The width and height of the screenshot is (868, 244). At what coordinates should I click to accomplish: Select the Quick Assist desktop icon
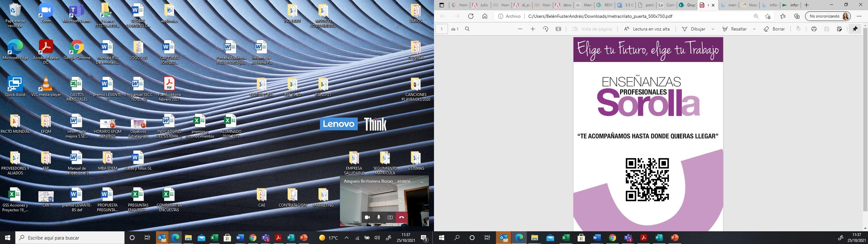pyautogui.click(x=15, y=87)
